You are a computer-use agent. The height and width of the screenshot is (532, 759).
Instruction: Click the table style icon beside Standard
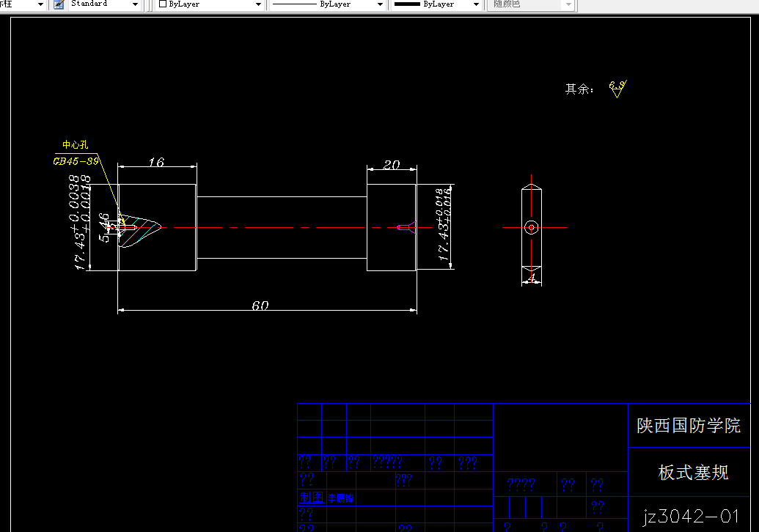59,4
